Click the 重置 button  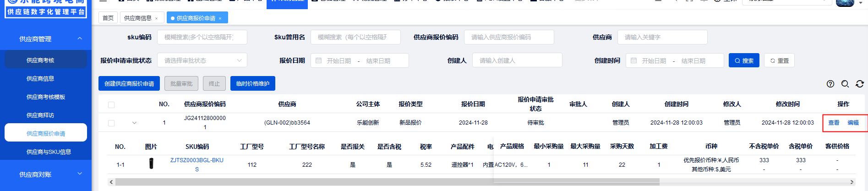click(x=780, y=60)
